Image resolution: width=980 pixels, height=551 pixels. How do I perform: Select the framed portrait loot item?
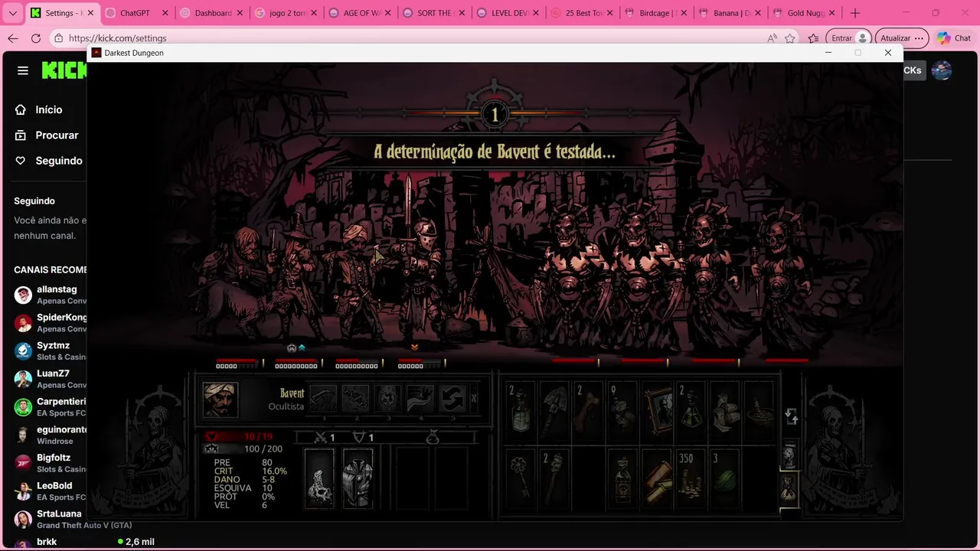click(x=657, y=409)
